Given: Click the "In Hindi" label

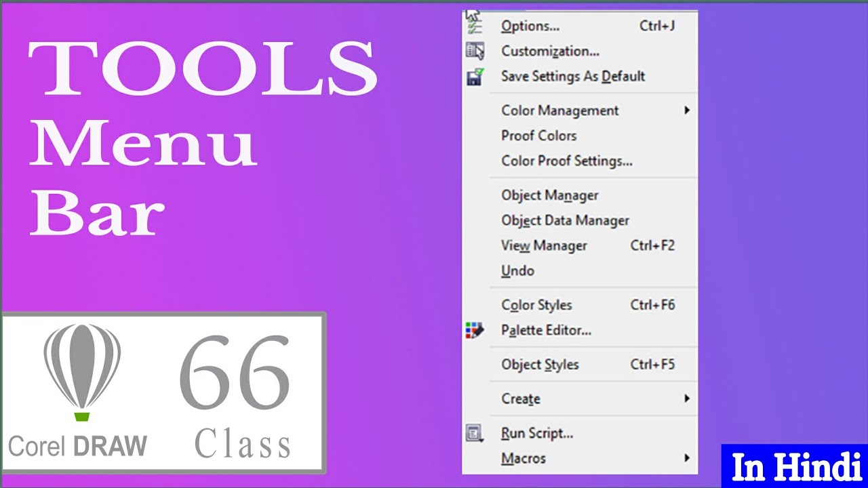Looking at the screenshot, I should coord(795,466).
